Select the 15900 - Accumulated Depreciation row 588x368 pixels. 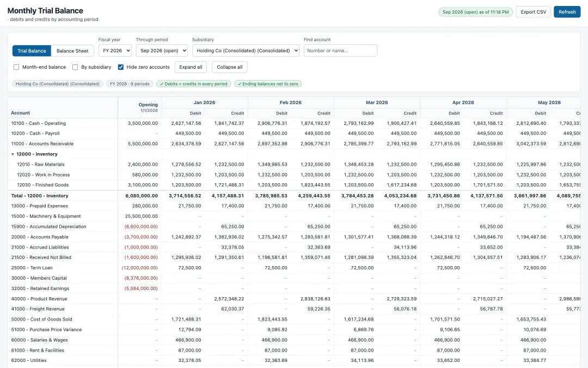(x=294, y=227)
